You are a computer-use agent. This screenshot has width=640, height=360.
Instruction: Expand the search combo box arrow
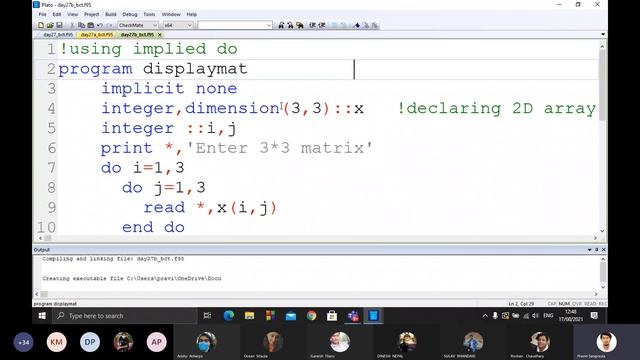pos(269,25)
